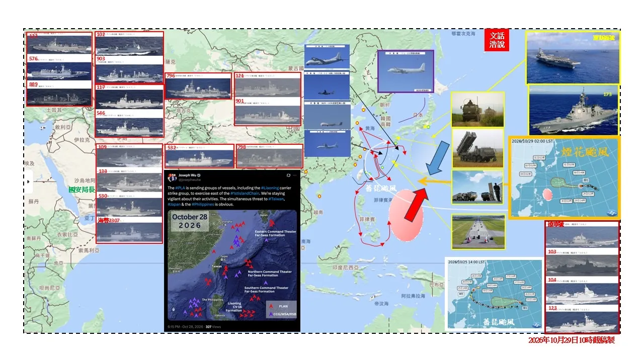Click the 鄂霍次克海 map label
Image resolution: width=644 pixels, height=362 pixels.
463,34
